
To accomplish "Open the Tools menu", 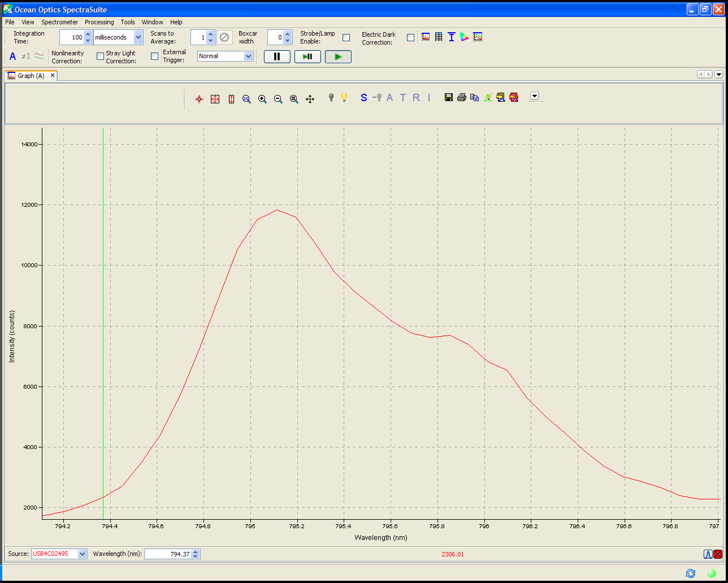I will (128, 22).
